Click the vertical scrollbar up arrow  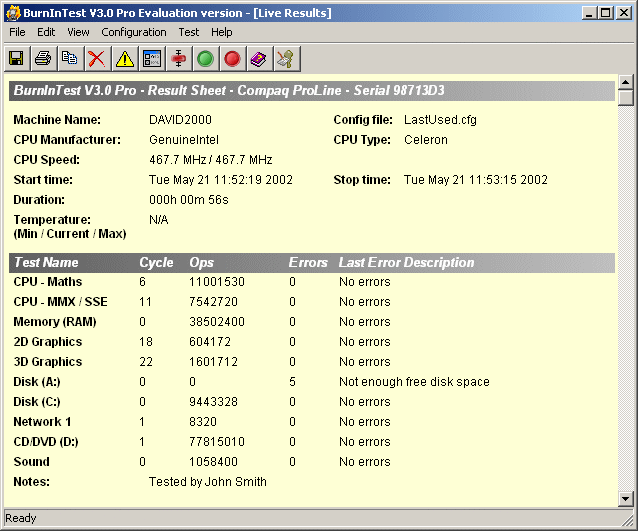(x=625, y=82)
